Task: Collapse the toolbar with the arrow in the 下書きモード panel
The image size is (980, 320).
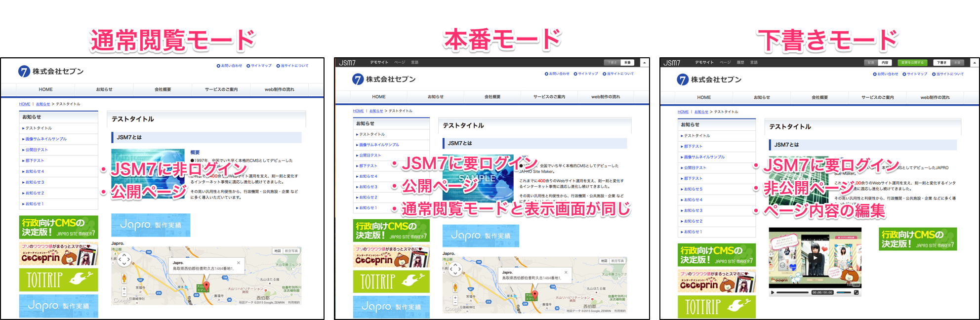Action: tap(974, 63)
